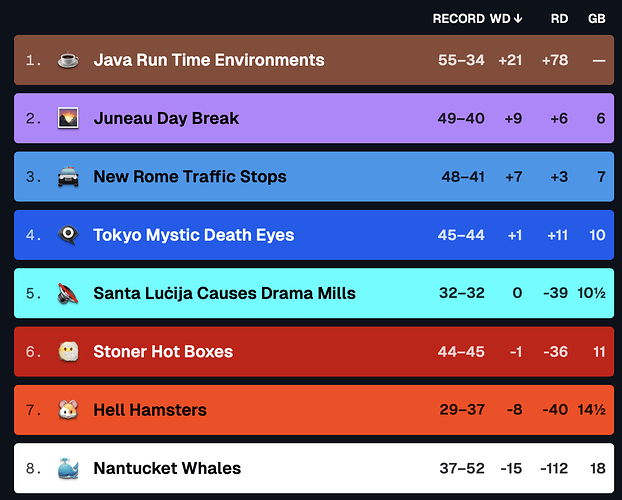Click the Hell Hamsters hamster icon

[x=68, y=410]
